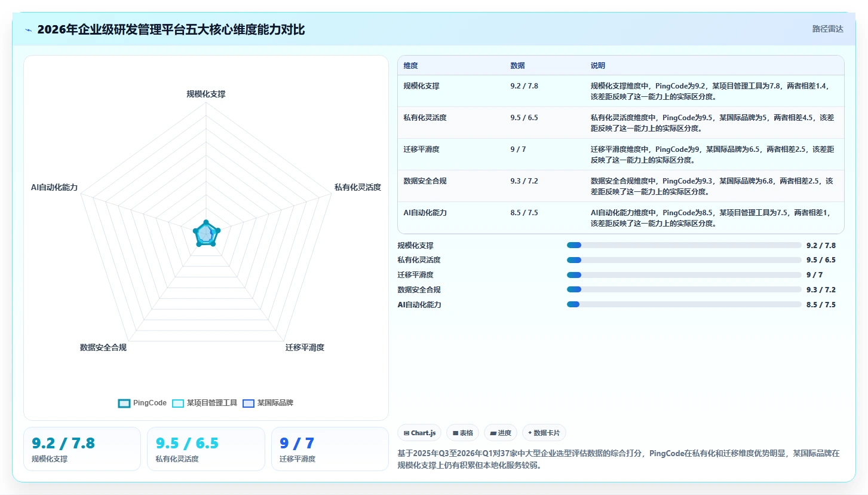Screen dimensions: 868x495
Task: Click the 迁移平滑度 radar axis label
Action: click(x=305, y=347)
